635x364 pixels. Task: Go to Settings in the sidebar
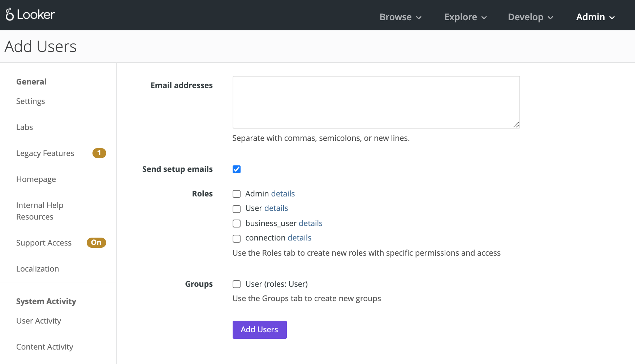31,101
